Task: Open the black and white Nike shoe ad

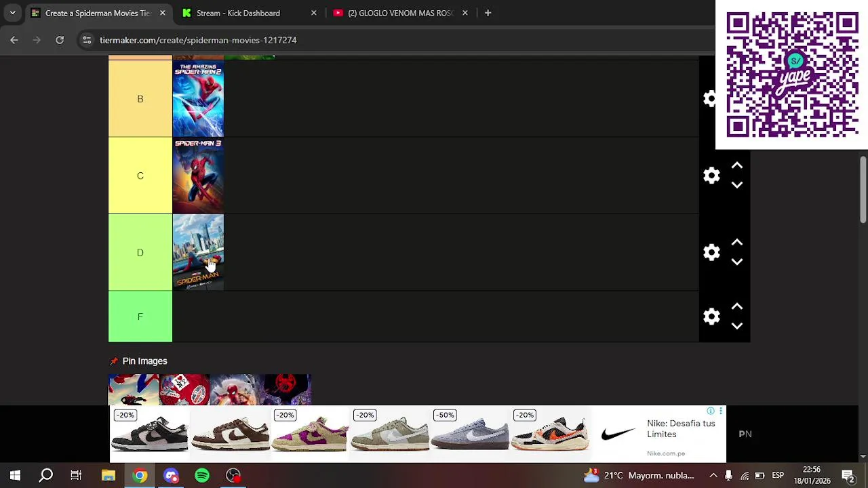Action: tap(149, 434)
